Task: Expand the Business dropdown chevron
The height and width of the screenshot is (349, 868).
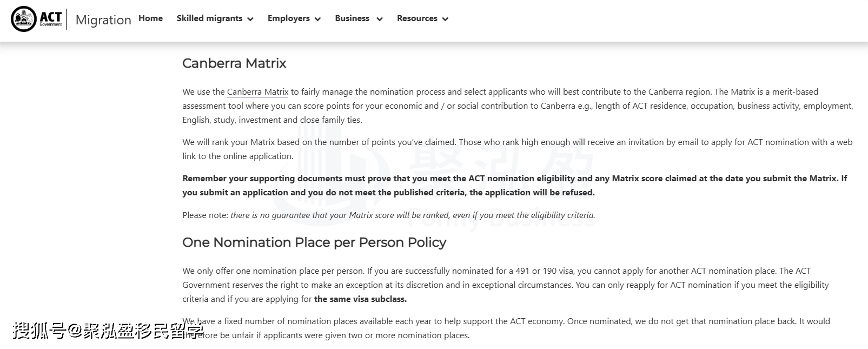Action: pos(379,19)
